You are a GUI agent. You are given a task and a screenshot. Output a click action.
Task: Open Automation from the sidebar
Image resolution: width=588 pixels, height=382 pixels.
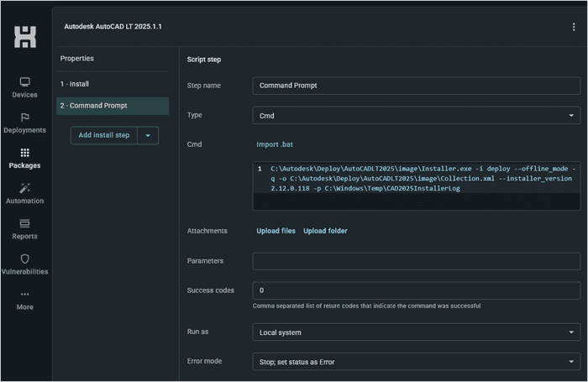(x=25, y=193)
